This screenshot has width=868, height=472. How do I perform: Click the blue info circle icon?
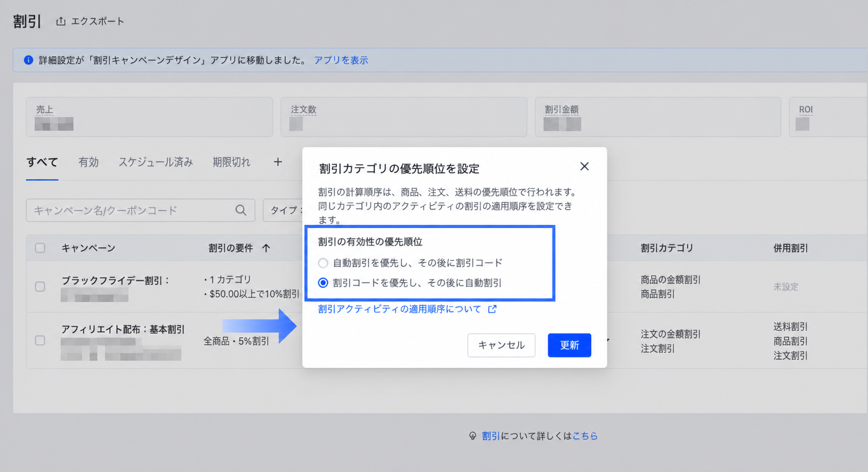[x=29, y=60]
